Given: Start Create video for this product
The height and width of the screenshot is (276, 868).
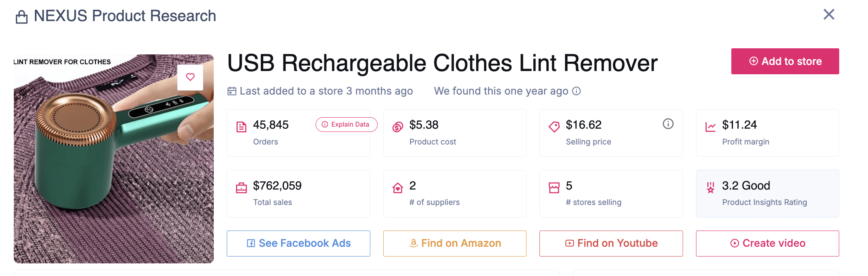Looking at the screenshot, I should (767, 243).
